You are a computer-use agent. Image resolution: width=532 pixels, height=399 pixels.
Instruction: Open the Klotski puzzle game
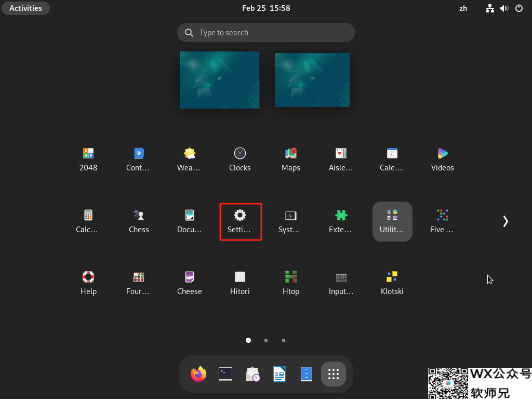click(x=392, y=283)
